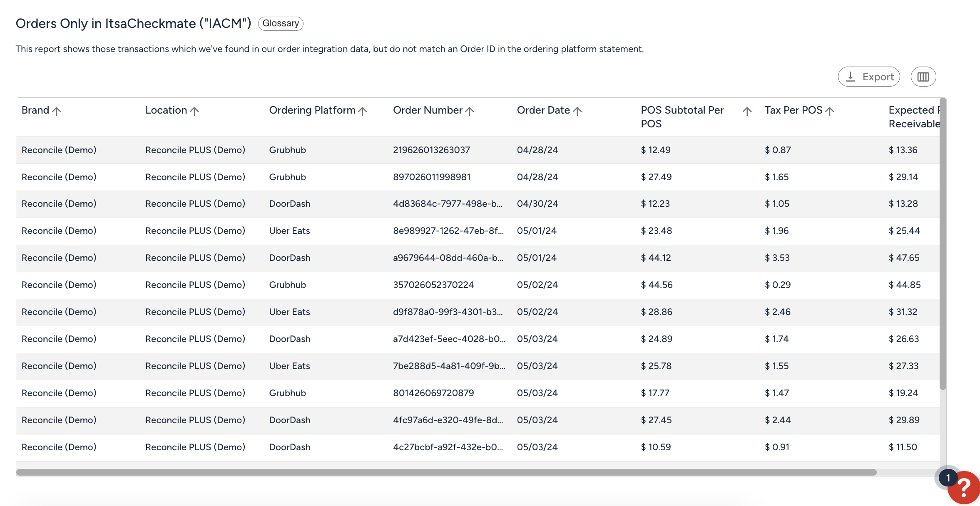The image size is (980, 506).
Task: Click tax value $ 3.53
Action: [777, 258]
